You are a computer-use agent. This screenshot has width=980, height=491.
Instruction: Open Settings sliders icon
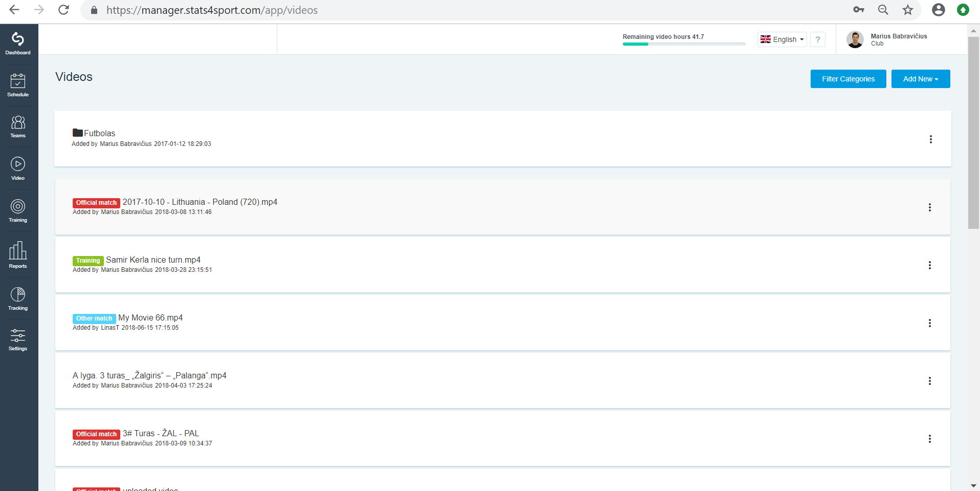[x=18, y=340]
